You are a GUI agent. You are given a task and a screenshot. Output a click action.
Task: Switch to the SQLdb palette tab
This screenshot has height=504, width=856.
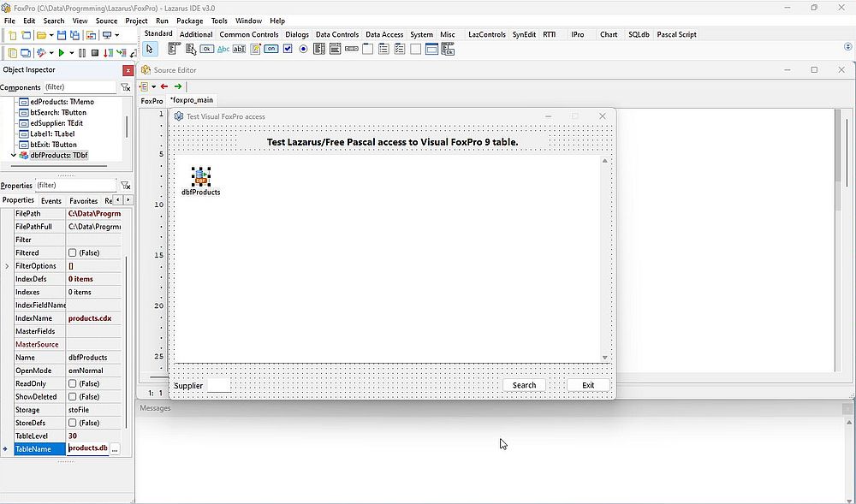coord(639,34)
